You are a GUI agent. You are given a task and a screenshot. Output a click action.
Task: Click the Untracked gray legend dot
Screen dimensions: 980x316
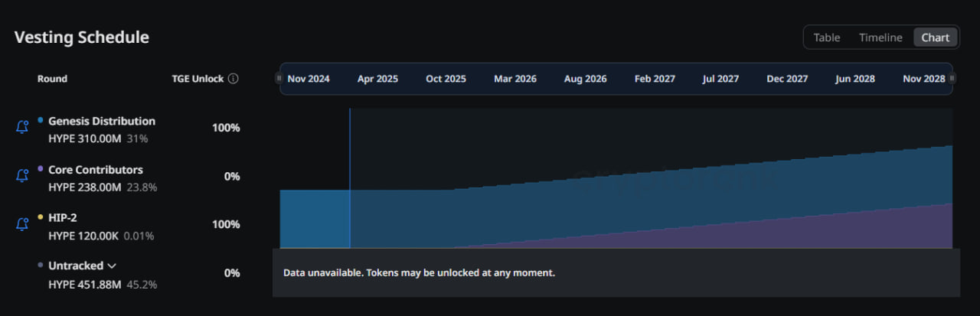click(x=41, y=266)
